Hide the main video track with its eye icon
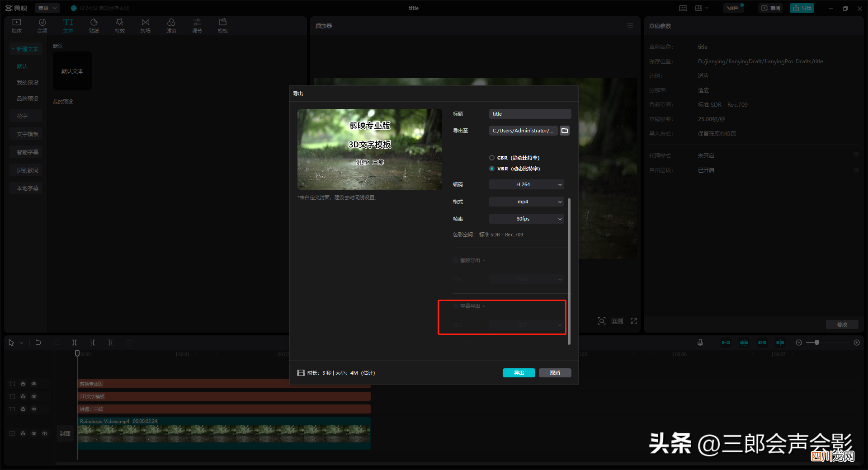This screenshot has height=470, width=868. tap(34, 433)
